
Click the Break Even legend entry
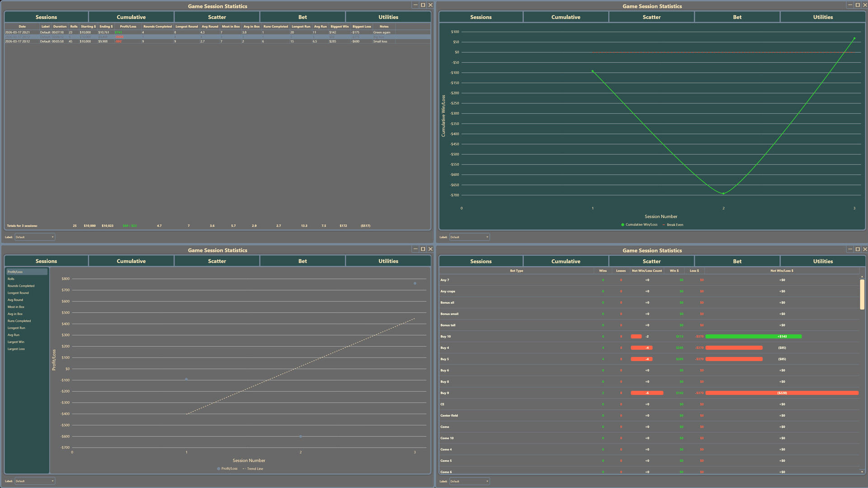click(x=675, y=225)
